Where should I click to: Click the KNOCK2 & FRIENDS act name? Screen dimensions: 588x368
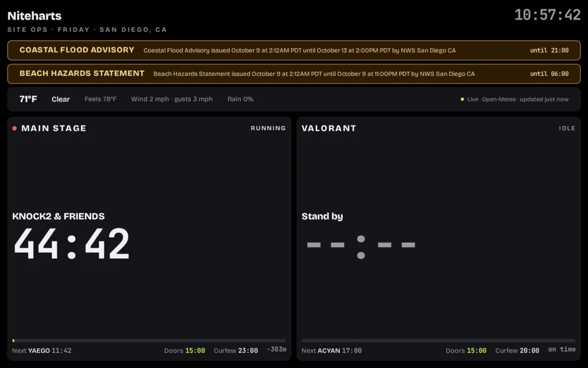click(59, 216)
